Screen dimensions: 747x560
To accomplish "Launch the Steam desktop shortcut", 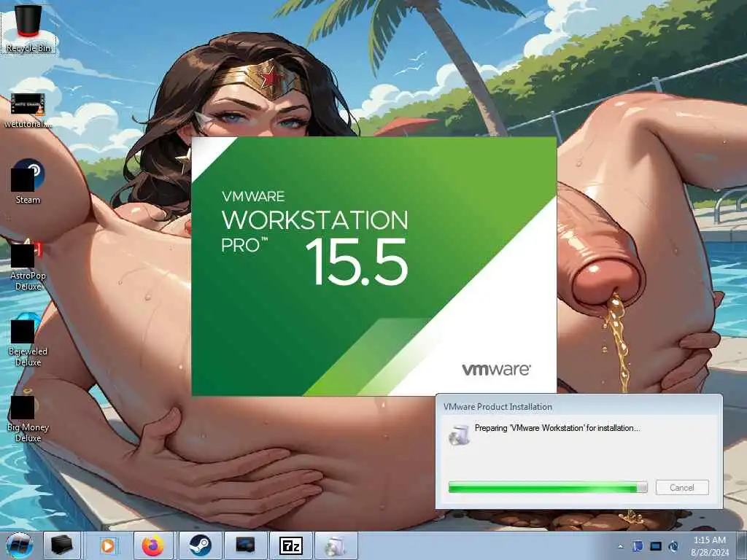I will tap(28, 182).
